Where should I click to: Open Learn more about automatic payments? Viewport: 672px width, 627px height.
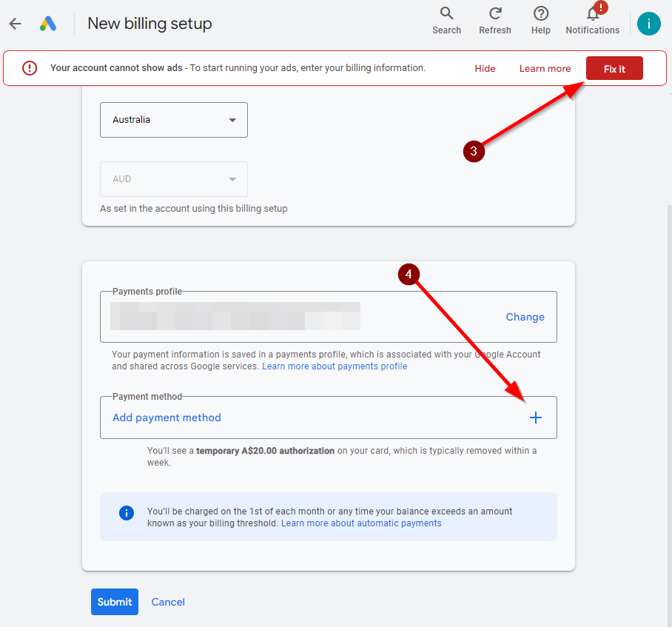361,523
